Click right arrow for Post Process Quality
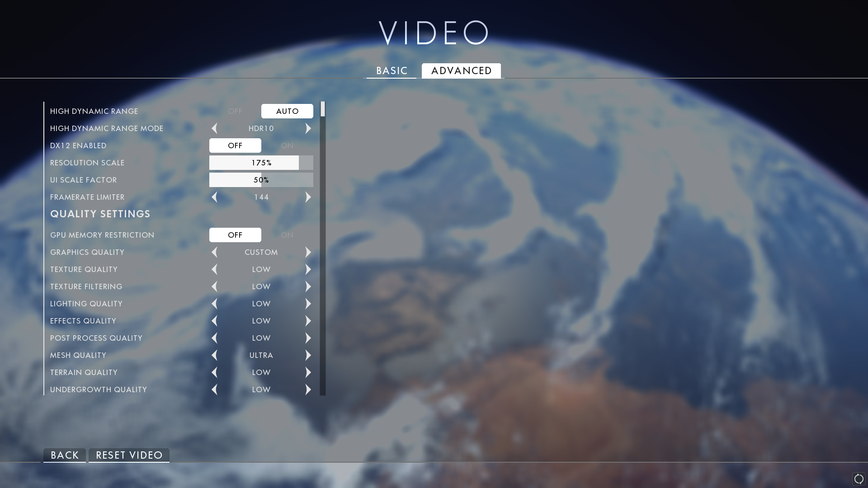 [308, 338]
